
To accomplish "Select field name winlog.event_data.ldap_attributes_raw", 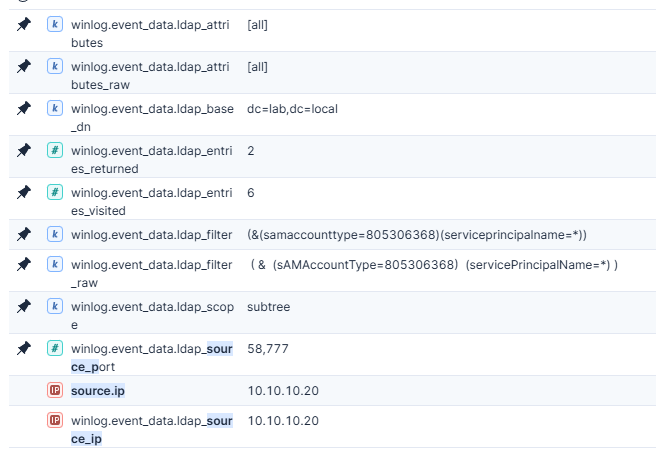I will [x=150, y=76].
